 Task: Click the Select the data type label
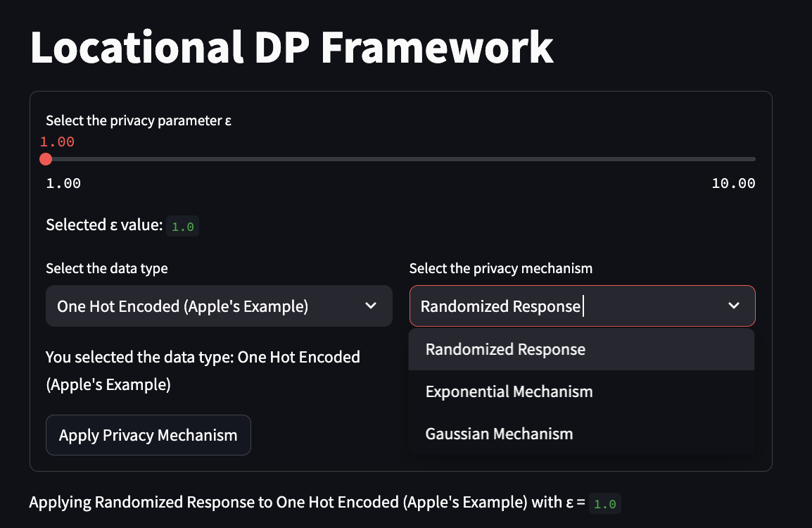point(107,268)
